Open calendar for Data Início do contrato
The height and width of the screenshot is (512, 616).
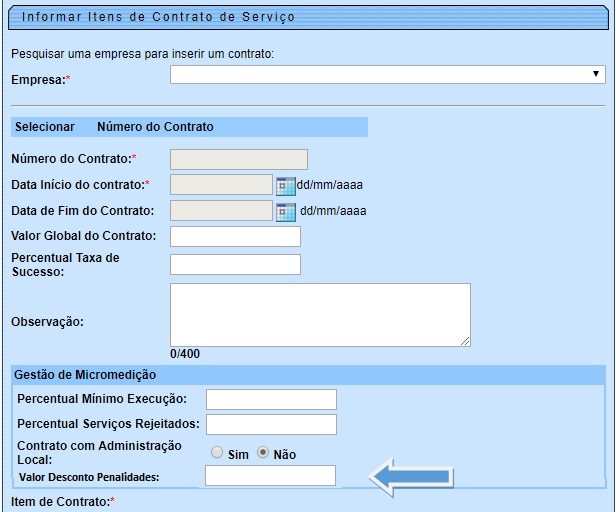(285, 185)
